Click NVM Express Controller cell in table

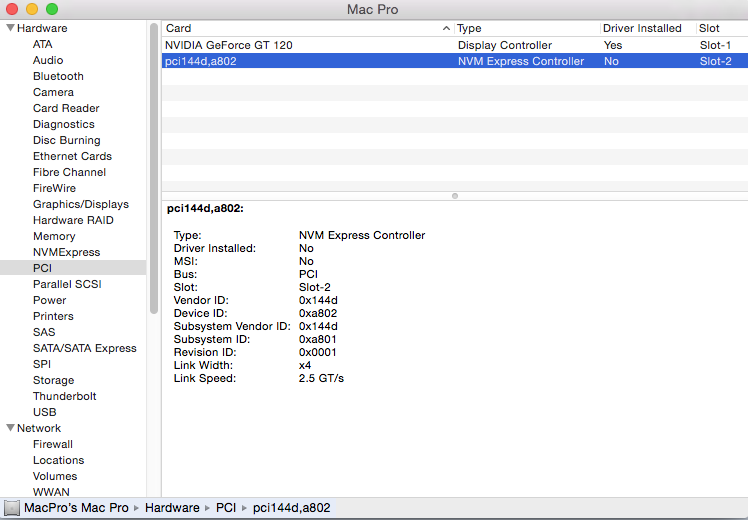click(x=520, y=61)
